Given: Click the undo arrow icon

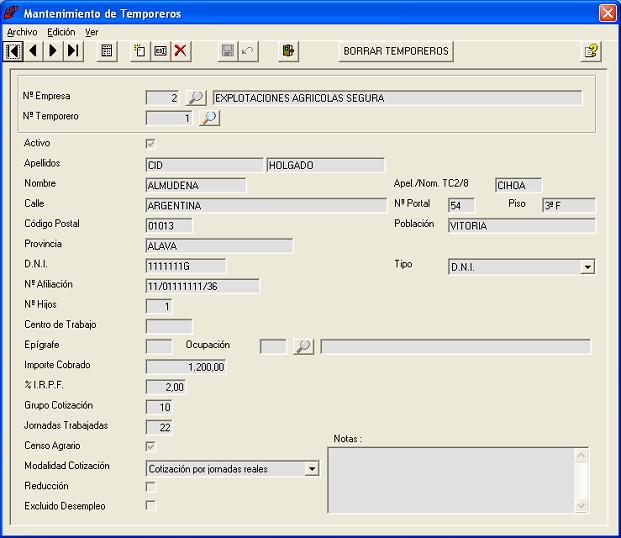Looking at the screenshot, I should click(x=248, y=51).
